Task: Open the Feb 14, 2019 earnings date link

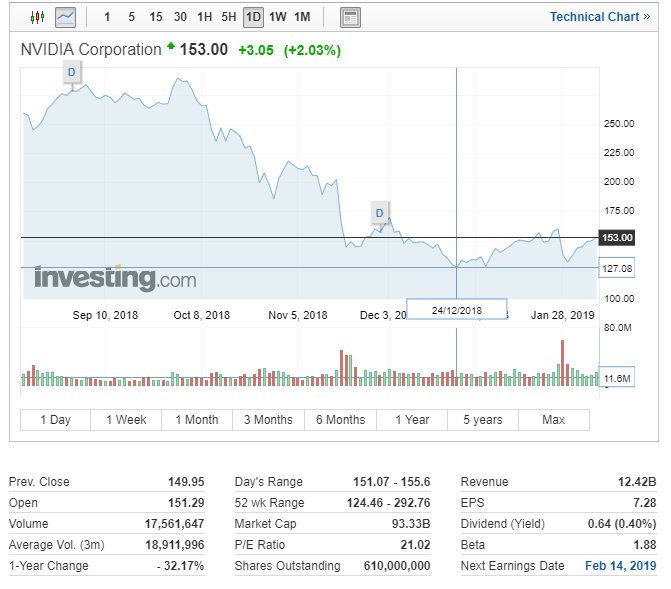Action: click(621, 566)
